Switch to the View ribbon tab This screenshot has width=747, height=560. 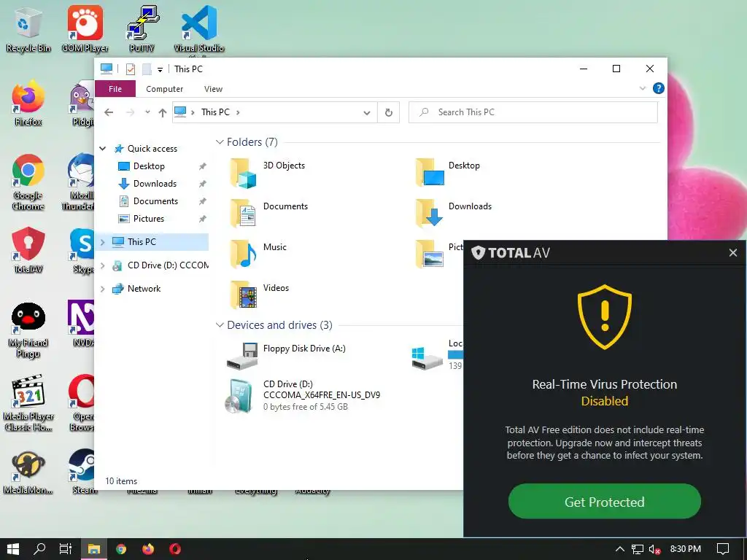tap(213, 89)
